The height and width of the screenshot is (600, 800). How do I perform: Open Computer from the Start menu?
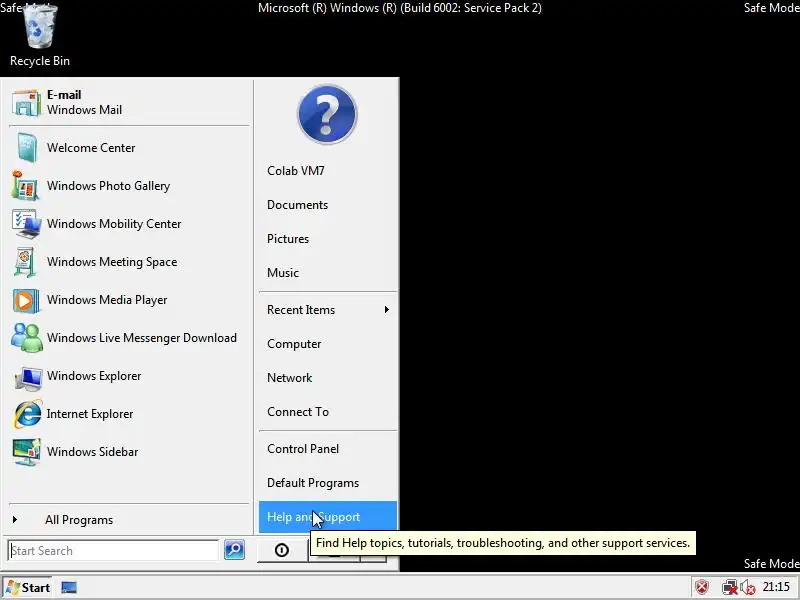[x=294, y=344]
